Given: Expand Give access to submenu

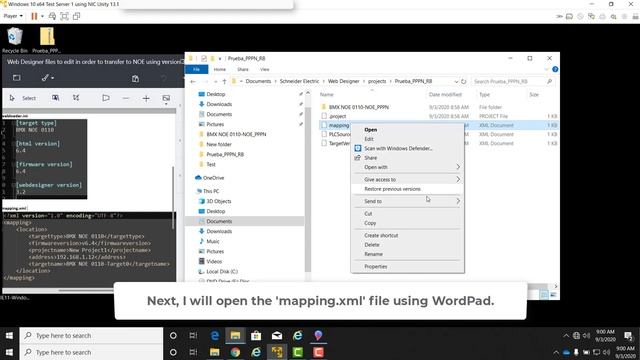Looking at the screenshot, I should (407, 179).
